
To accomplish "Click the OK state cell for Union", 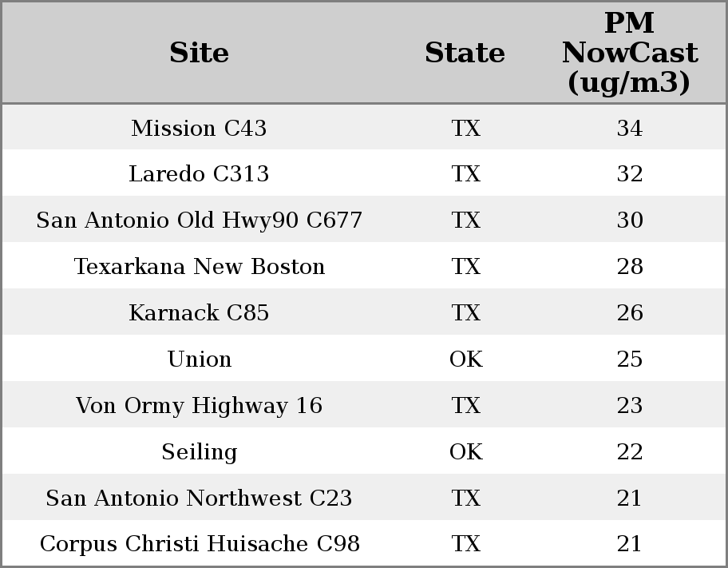I will coord(465,359).
